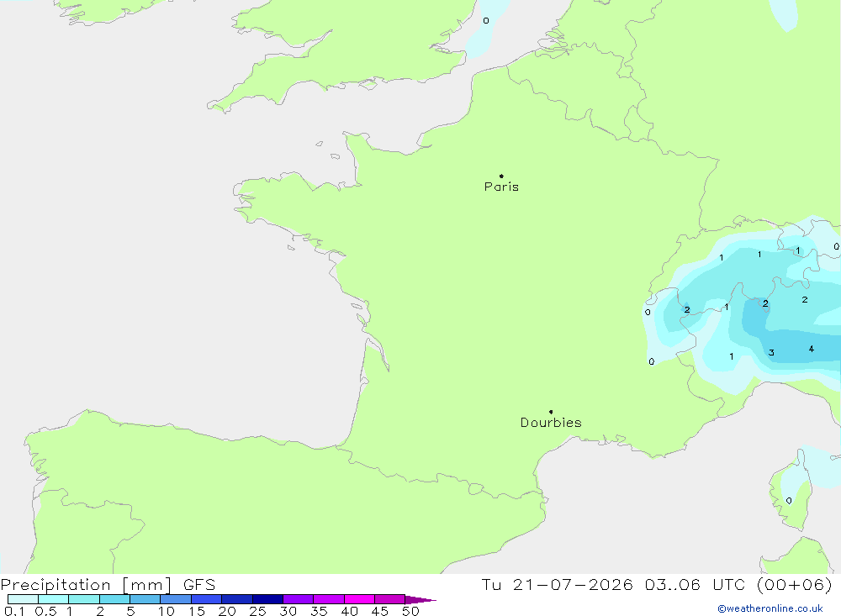Click the '50' legend scale label
The width and height of the screenshot is (841, 616).
pos(410,611)
